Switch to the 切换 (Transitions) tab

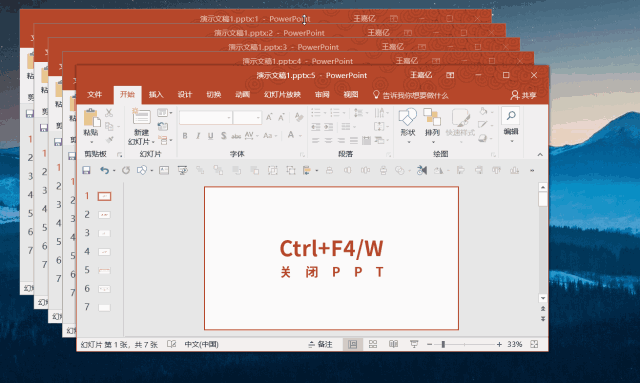tap(213, 95)
